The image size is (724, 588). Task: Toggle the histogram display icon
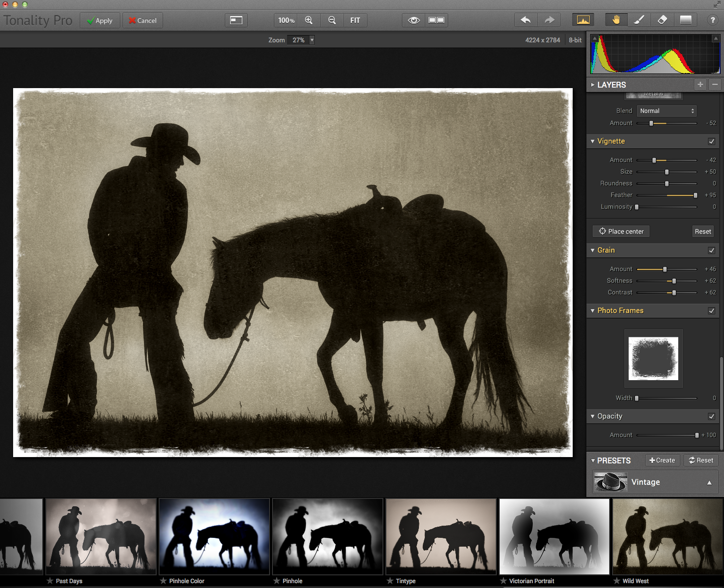coord(583,20)
